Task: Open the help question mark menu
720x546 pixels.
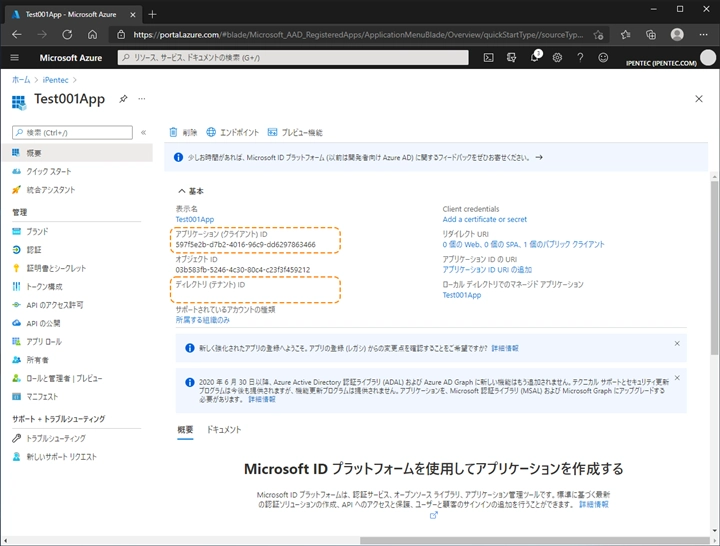Action: point(580,57)
